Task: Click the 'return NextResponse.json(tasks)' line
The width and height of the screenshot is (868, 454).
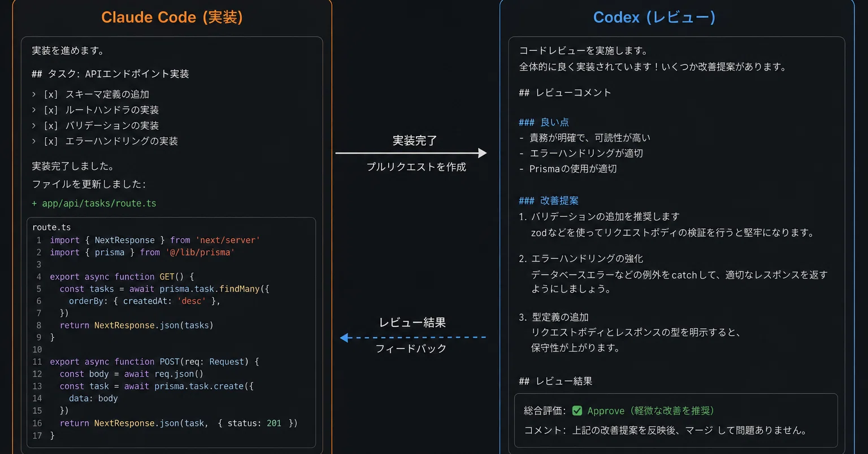Action: click(x=137, y=325)
